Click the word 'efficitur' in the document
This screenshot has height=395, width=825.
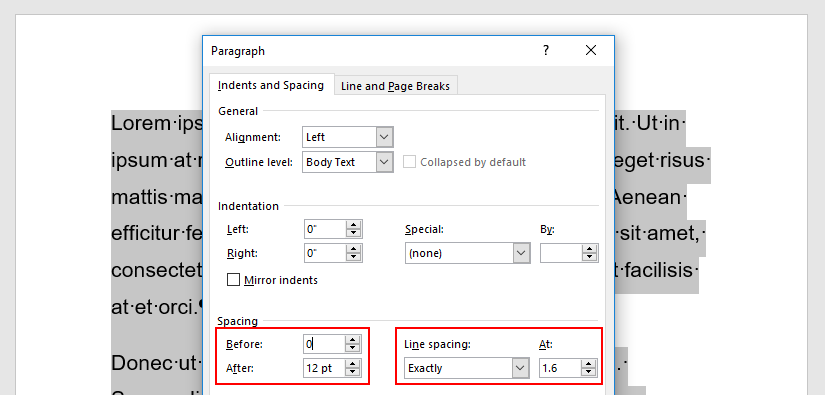pos(146,233)
